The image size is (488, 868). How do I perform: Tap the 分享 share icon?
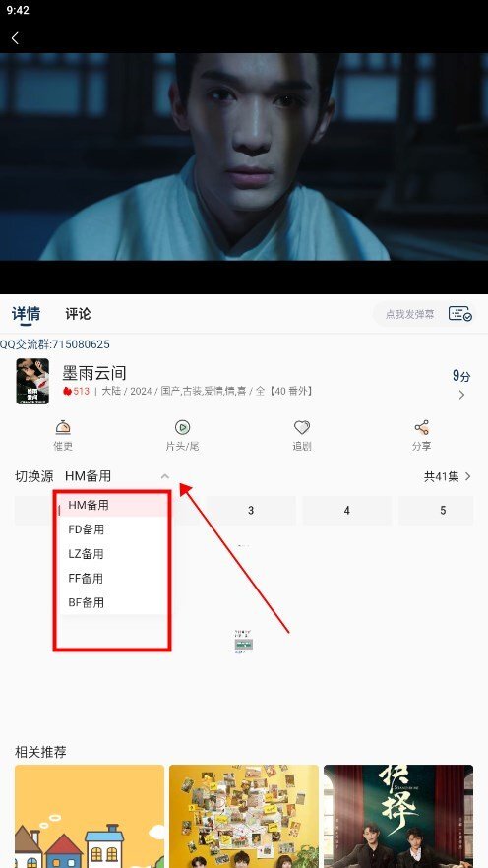pyautogui.click(x=422, y=427)
